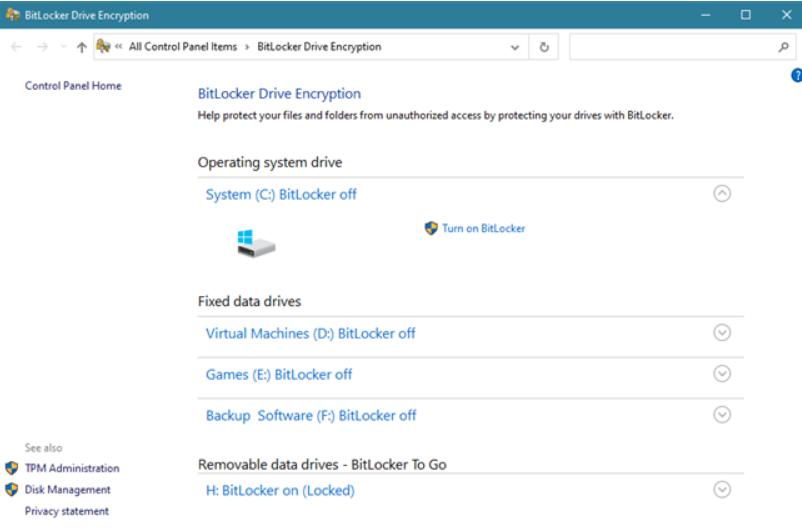Collapse the System (C:) drive section
This screenshot has height=531, width=802.
[722, 193]
